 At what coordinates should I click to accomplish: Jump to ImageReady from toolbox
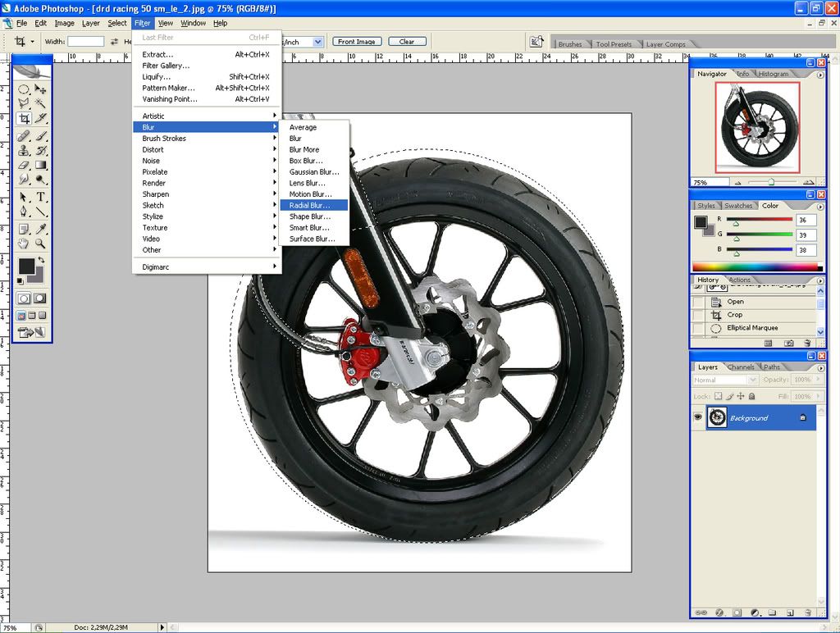pos(32,332)
